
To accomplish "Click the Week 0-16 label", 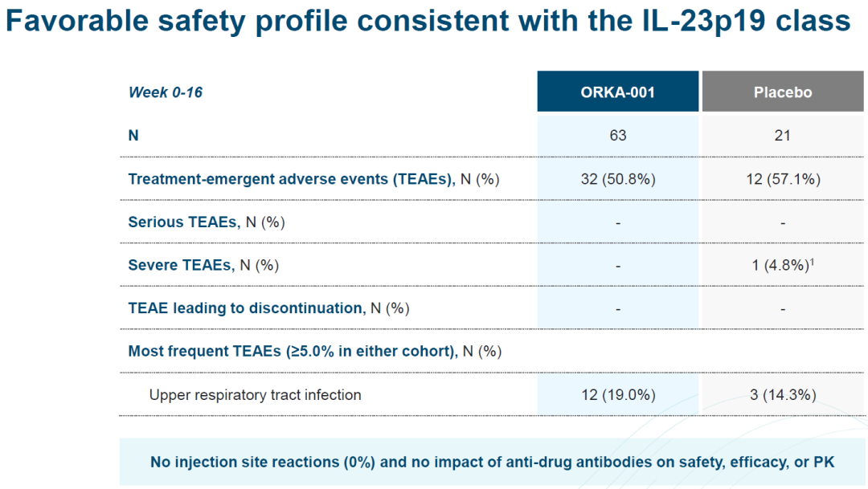I will click(x=166, y=92).
